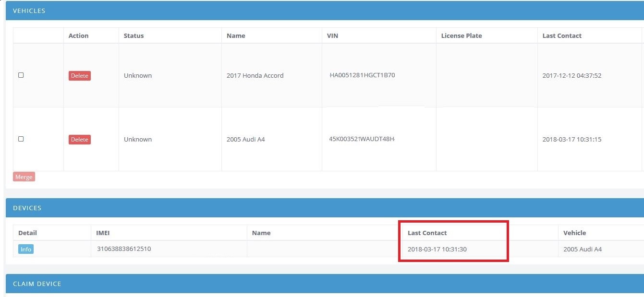This screenshot has width=644, height=297.
Task: Open the device Info details button
Action: pos(26,249)
